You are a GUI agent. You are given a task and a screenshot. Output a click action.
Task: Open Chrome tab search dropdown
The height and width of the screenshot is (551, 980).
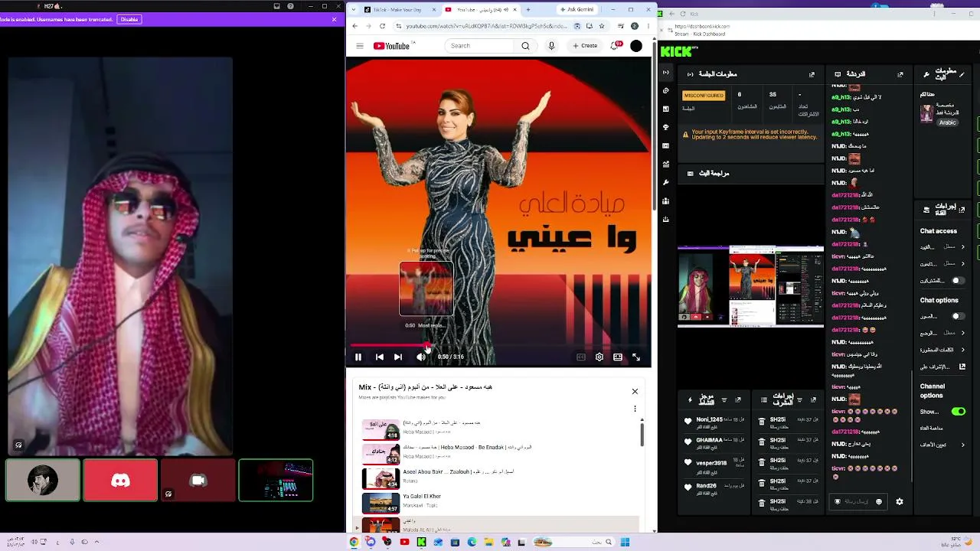coord(354,10)
